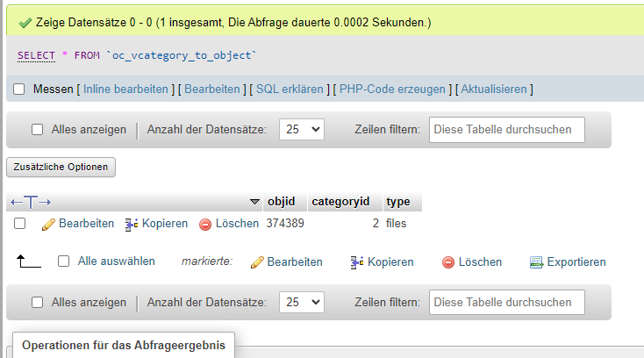The height and width of the screenshot is (358, 644).
Task: Click Löschen link in row 374389
Action: [x=237, y=224]
